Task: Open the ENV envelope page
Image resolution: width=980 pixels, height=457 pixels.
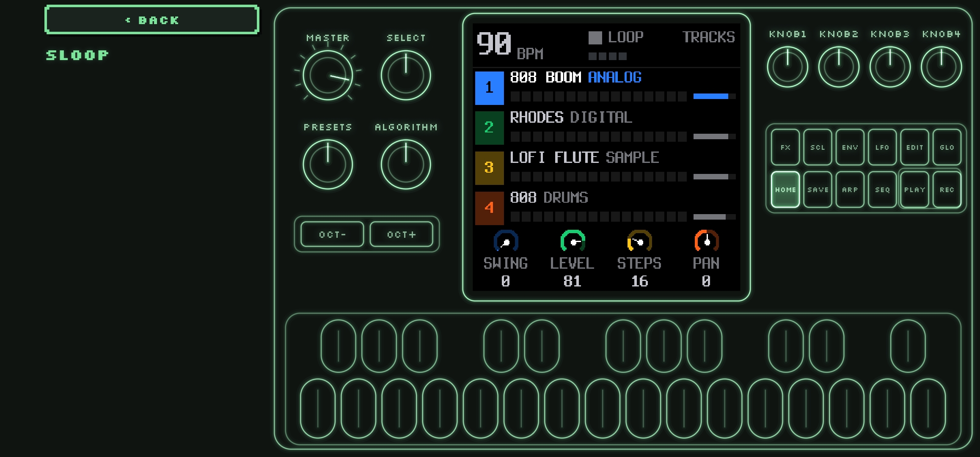Action: pyautogui.click(x=850, y=147)
